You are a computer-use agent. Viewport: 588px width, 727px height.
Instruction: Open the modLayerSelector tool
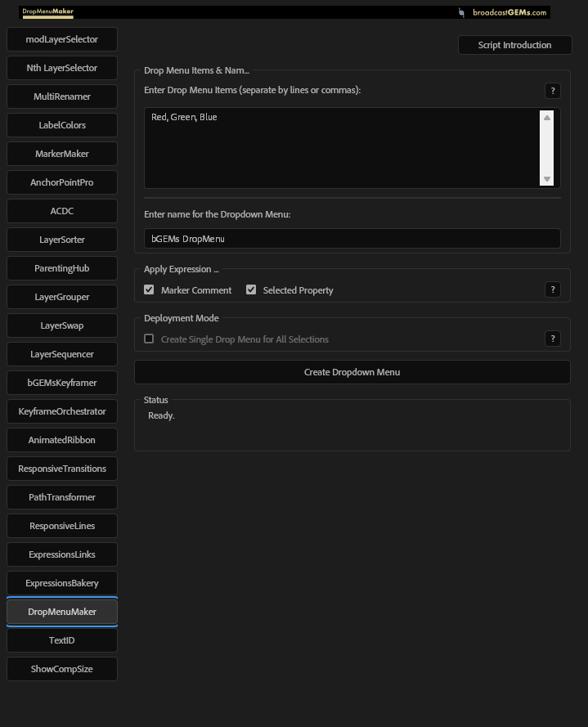click(x=62, y=39)
